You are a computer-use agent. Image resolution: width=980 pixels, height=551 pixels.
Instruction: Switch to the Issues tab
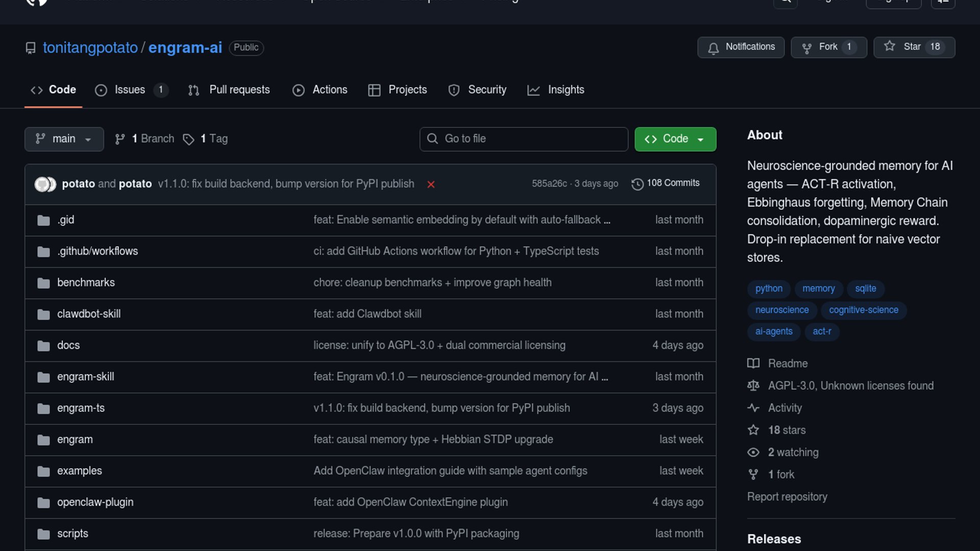coord(130,90)
